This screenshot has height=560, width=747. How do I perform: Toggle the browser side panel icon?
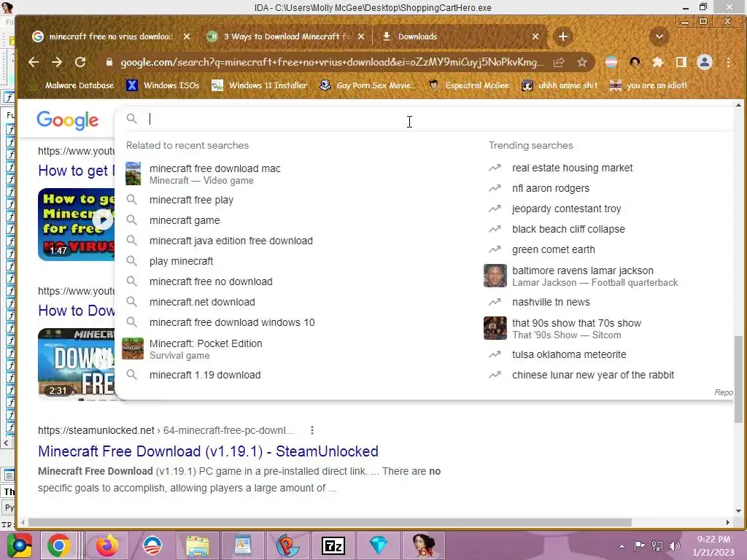tap(681, 63)
